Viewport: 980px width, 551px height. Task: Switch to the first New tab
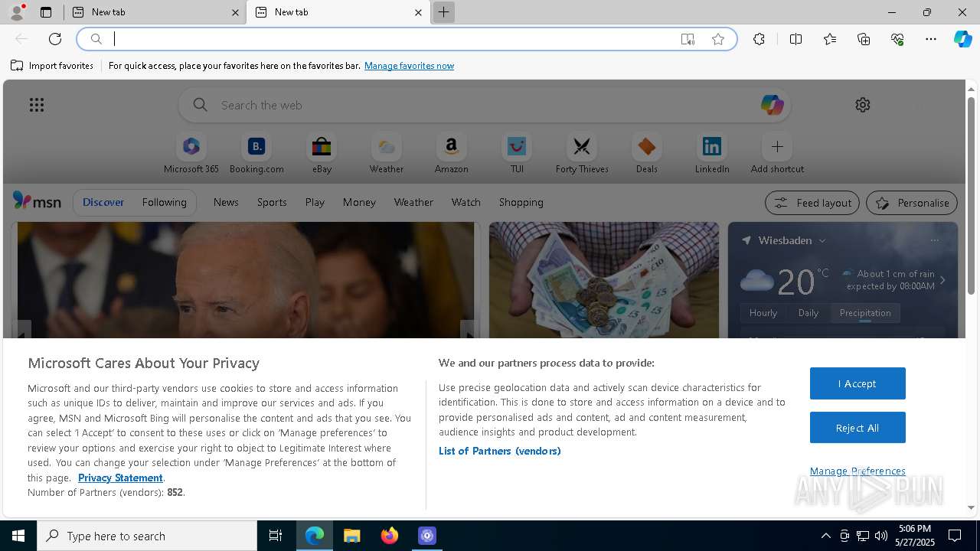pyautogui.click(x=155, y=12)
